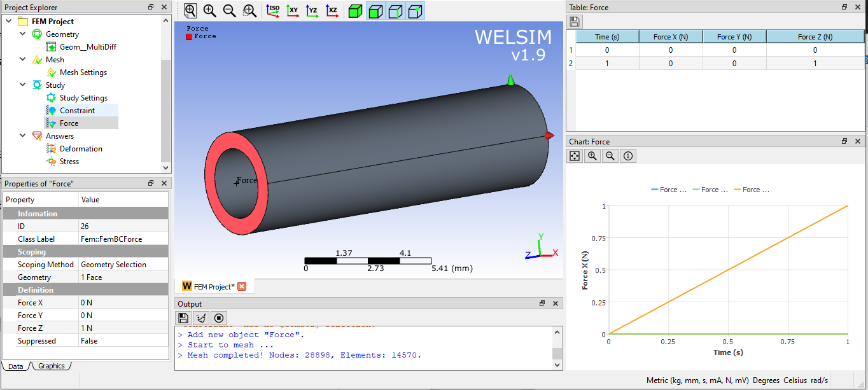Screen dimensions: 868x390
Task: Toggle the blue Force X legend entry
Action: 669,190
